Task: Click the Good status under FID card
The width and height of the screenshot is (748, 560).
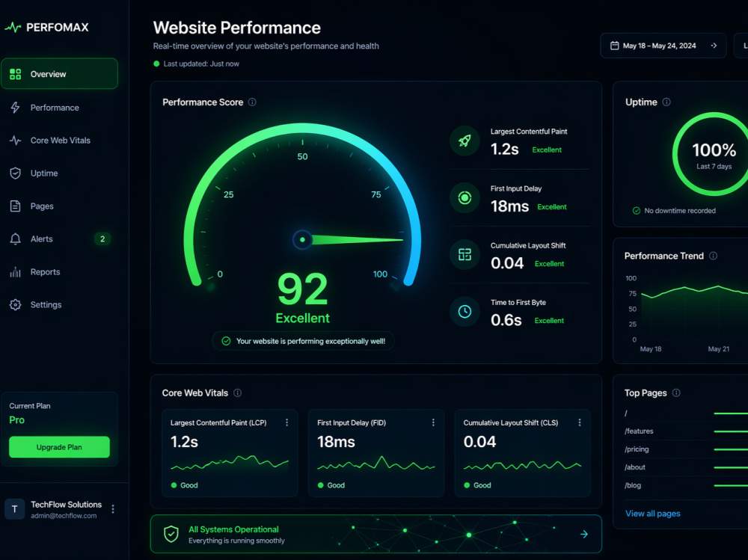Action: pos(331,485)
